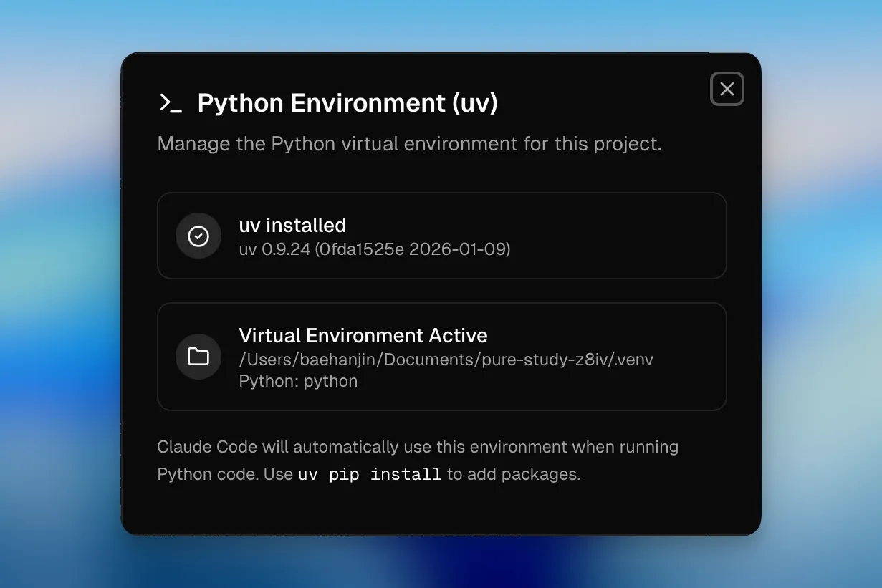Click the circled checkmark icon for uv installed

[x=198, y=236]
